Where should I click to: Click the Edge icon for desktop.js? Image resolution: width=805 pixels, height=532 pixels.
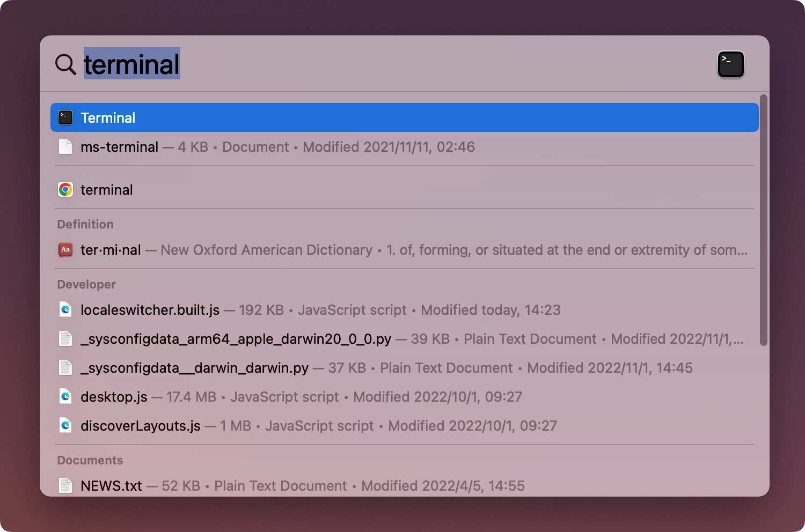(x=65, y=396)
